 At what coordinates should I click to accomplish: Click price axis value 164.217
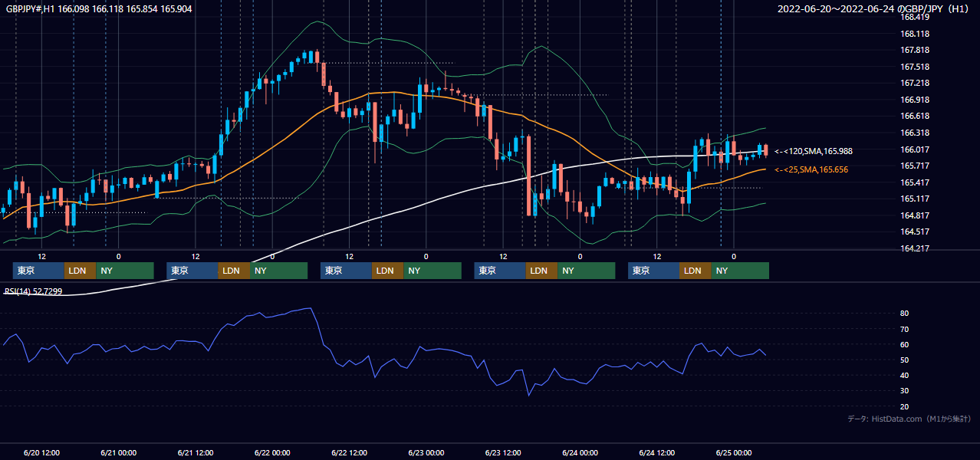click(x=914, y=248)
